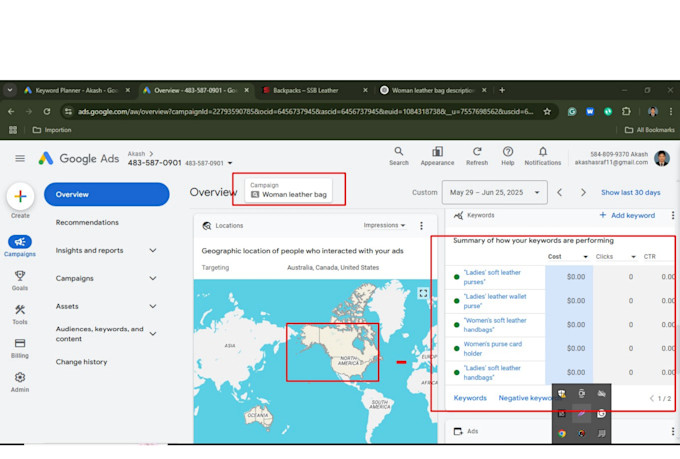Open the Notifications bell

pyautogui.click(x=543, y=156)
